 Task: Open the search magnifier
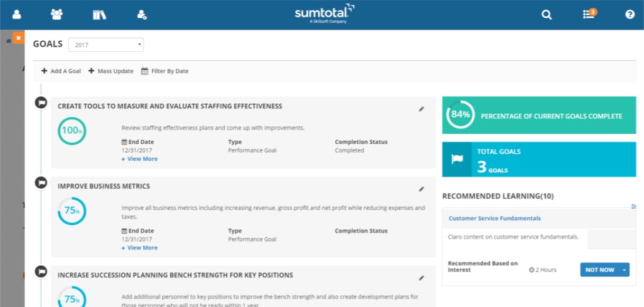coord(546,14)
